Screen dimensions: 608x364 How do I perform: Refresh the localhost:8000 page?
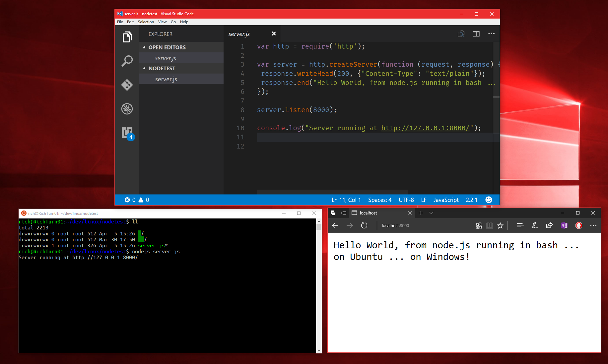[364, 225]
